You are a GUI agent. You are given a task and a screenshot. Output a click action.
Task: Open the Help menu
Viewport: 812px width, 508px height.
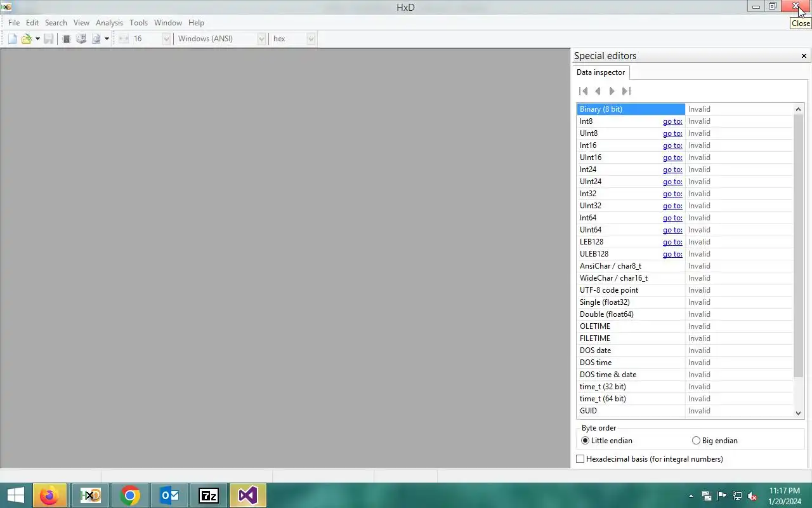click(196, 23)
